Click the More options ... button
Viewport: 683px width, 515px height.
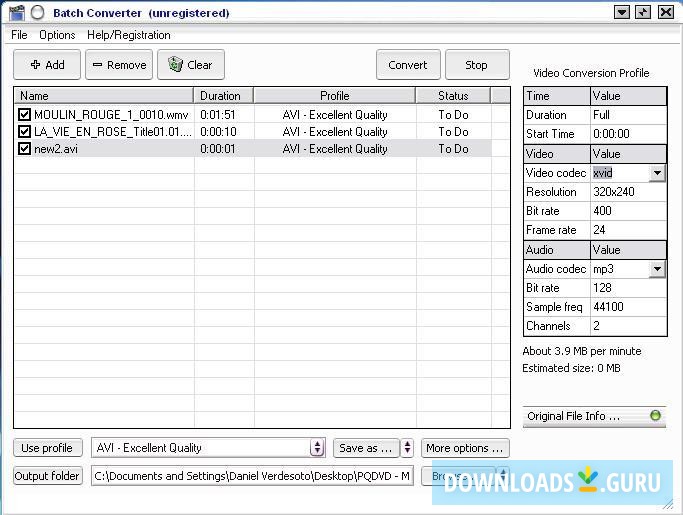(x=465, y=448)
